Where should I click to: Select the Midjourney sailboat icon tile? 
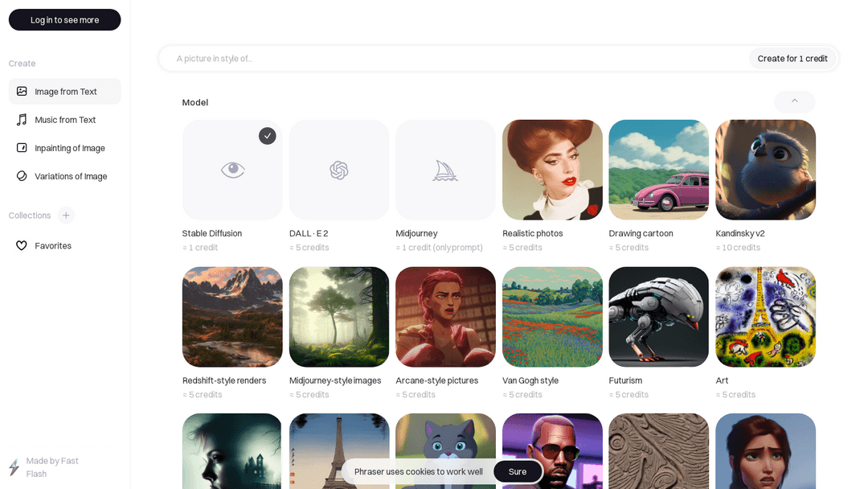click(x=445, y=170)
